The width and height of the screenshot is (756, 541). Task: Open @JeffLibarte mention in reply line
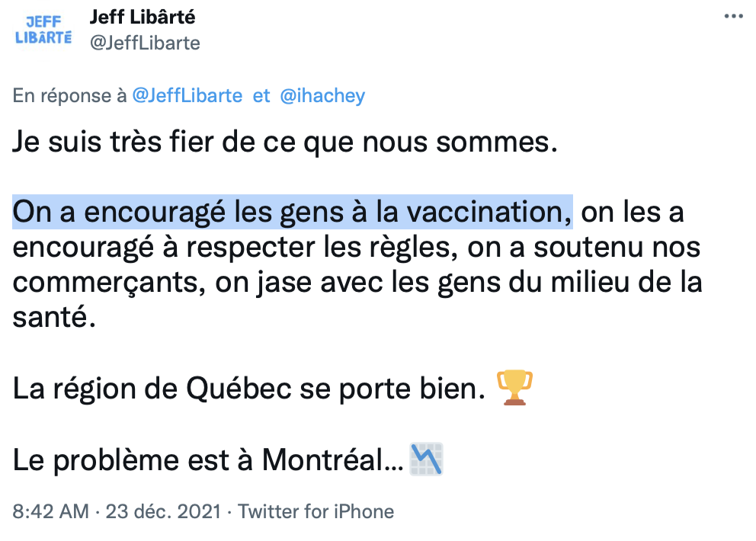pyautogui.click(x=187, y=96)
